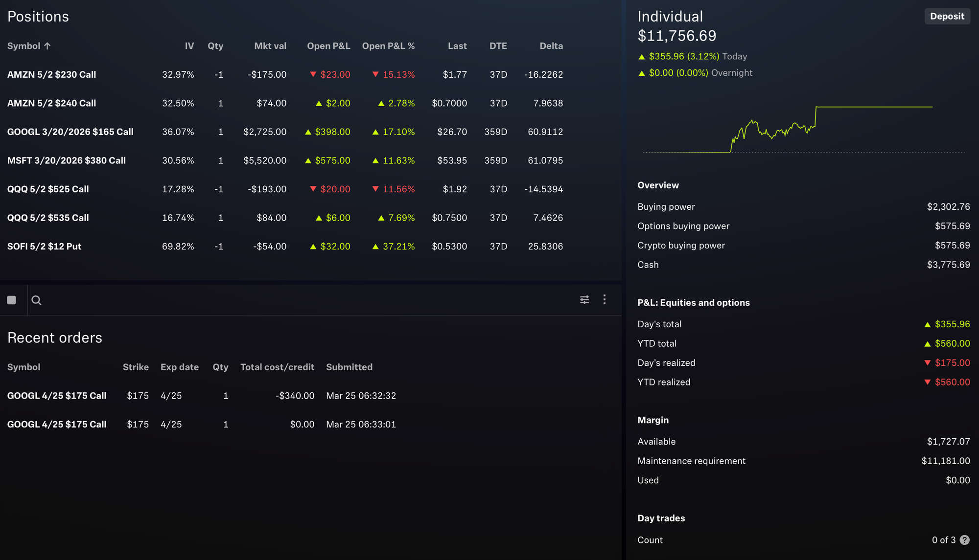Click the account value line chart
This screenshot has width=979, height=560.
click(803, 128)
